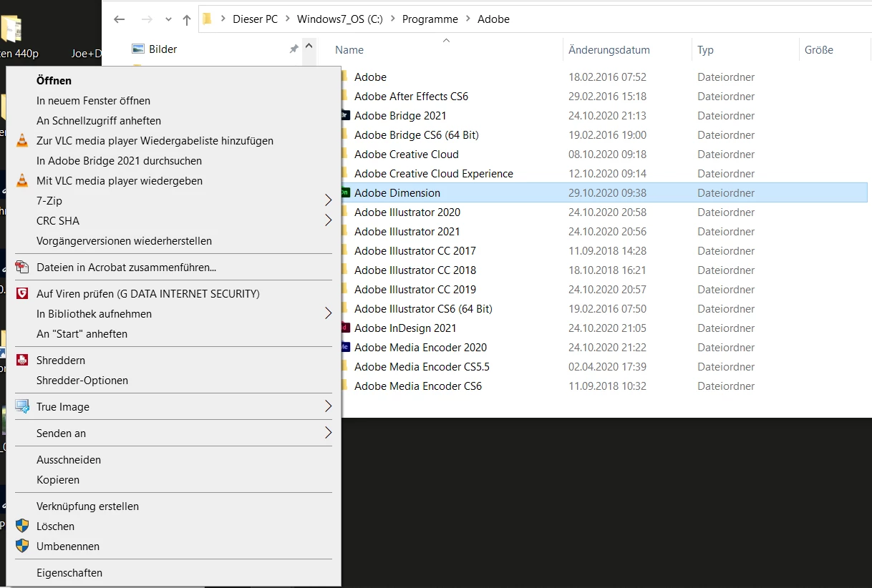
Task: Expand the True Image submenu
Action: coord(329,406)
